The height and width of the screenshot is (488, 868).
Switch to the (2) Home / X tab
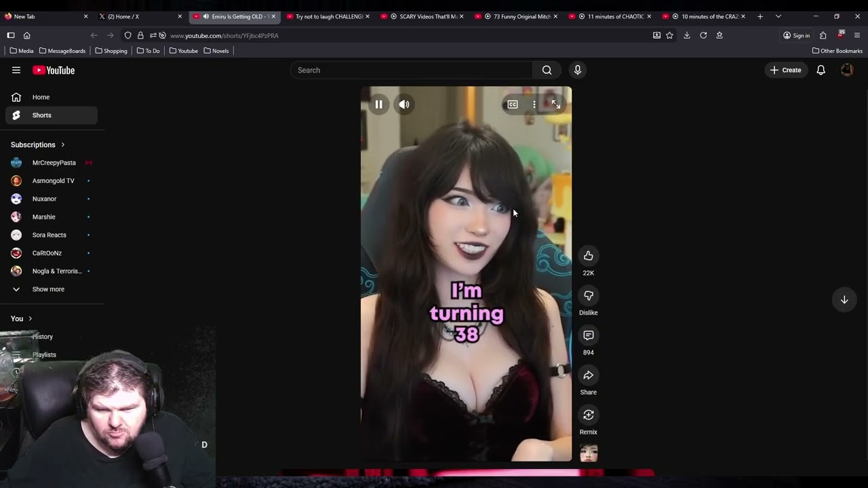[140, 16]
